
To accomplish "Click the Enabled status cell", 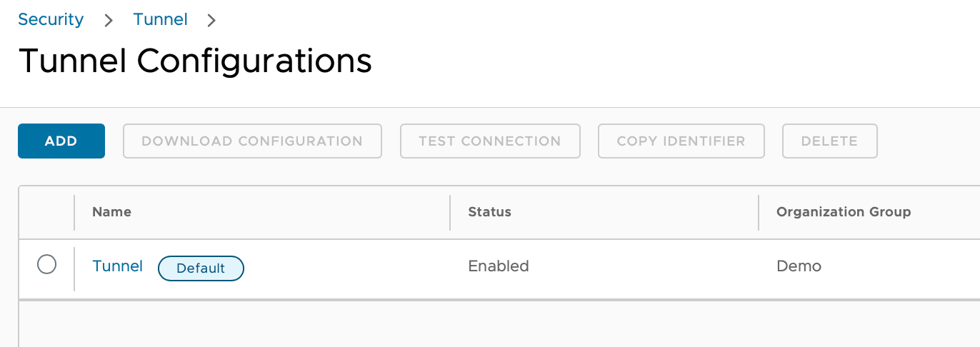I will click(499, 266).
